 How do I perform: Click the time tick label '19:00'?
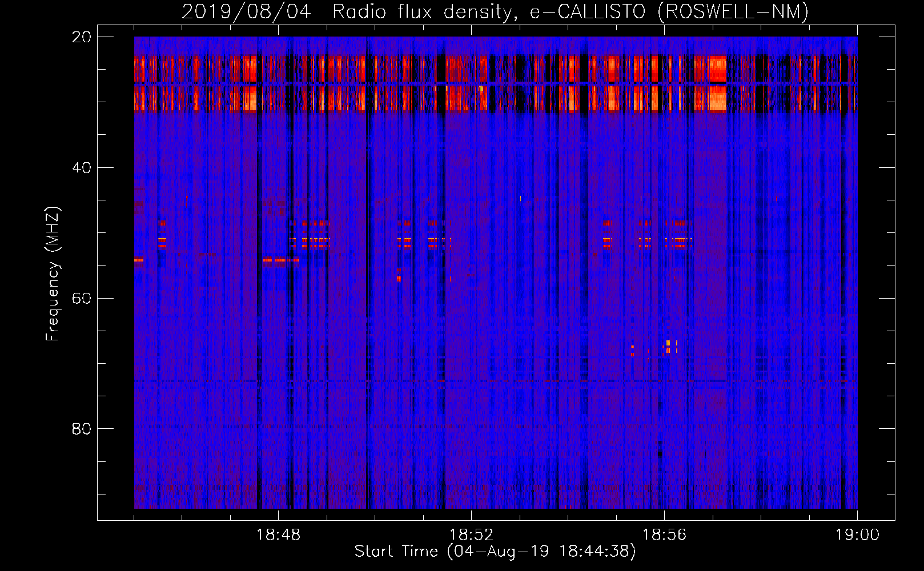tap(857, 535)
